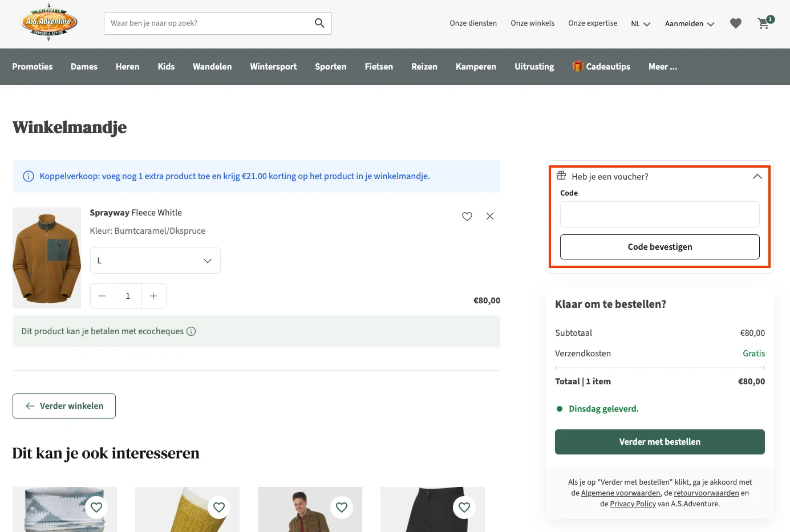
Task: Click info icon next to ecocheques
Action: tap(192, 331)
